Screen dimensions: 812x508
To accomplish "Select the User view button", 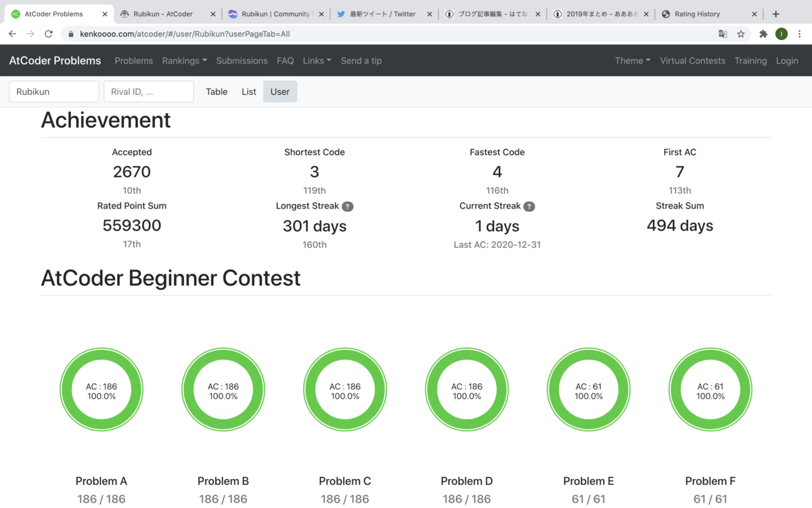I will [280, 91].
